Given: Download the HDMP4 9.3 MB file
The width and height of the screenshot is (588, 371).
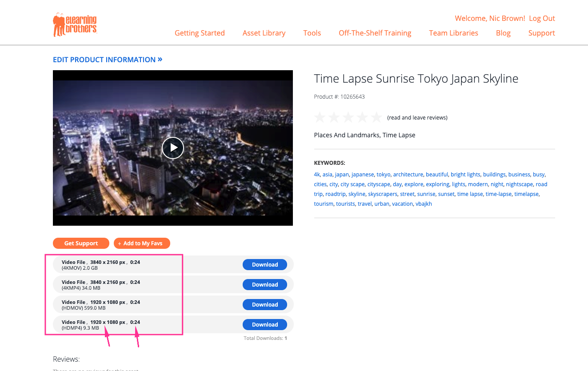Looking at the screenshot, I should pyautogui.click(x=264, y=325).
